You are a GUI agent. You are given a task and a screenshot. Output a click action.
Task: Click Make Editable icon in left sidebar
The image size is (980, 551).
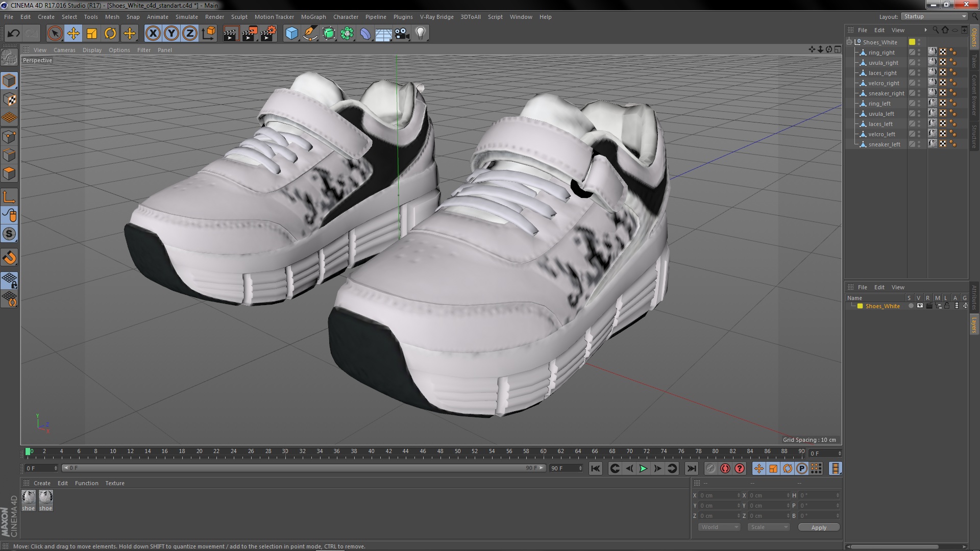9,57
